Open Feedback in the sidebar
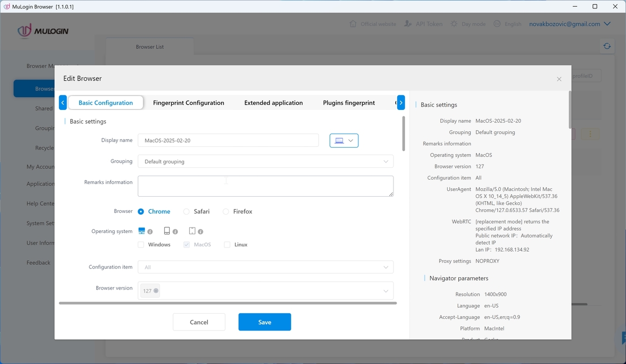The image size is (626, 364). [38, 262]
